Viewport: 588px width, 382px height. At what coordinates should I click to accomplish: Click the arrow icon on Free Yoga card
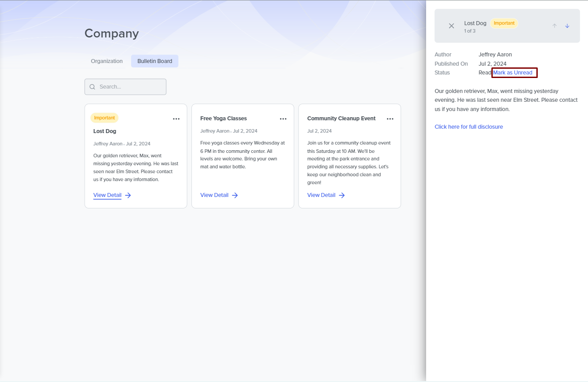[x=235, y=195]
